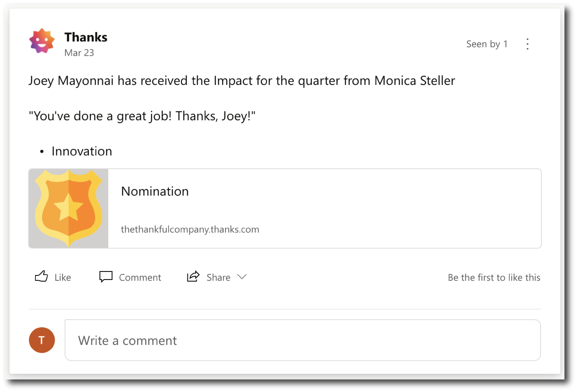Open the Nomination link card title
The width and height of the screenshot is (577, 392).
pyautogui.click(x=155, y=191)
